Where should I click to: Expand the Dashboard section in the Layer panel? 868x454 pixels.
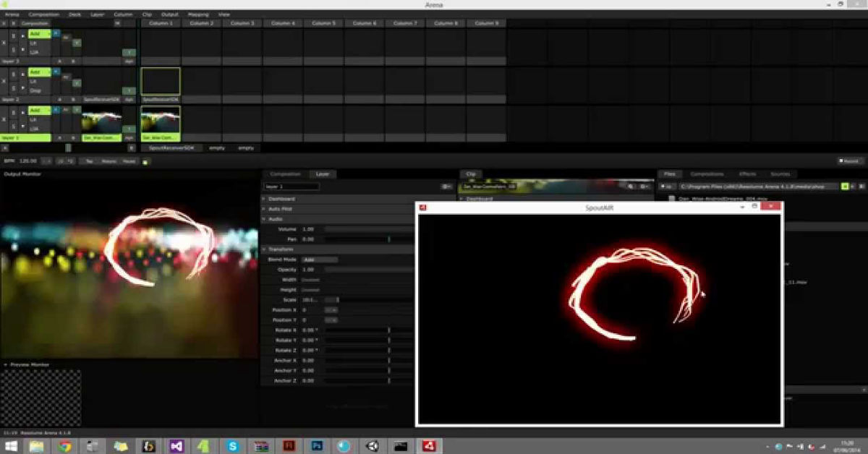[281, 198]
